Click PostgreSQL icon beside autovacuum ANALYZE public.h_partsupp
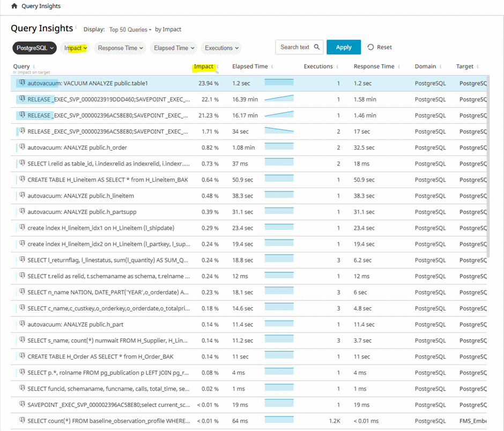 point(22,212)
